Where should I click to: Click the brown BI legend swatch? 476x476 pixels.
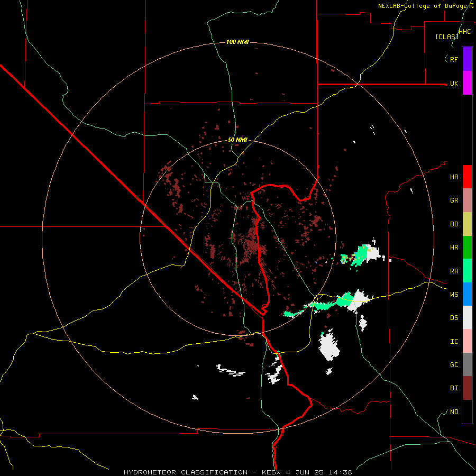467,388
